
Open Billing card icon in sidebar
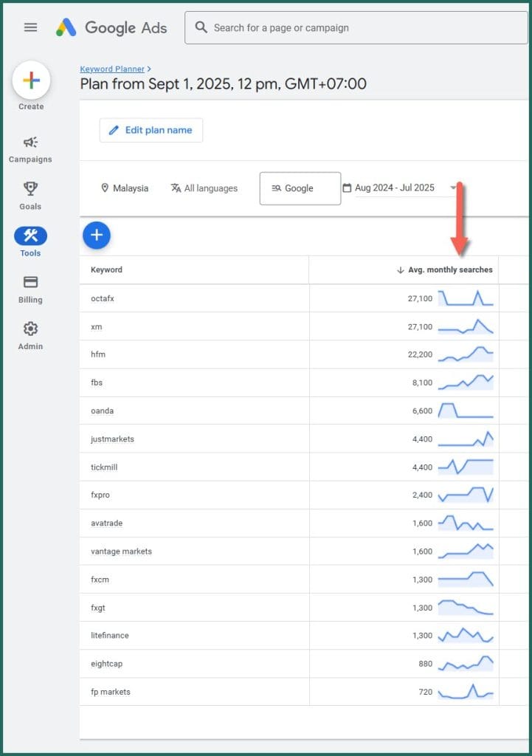click(x=30, y=282)
